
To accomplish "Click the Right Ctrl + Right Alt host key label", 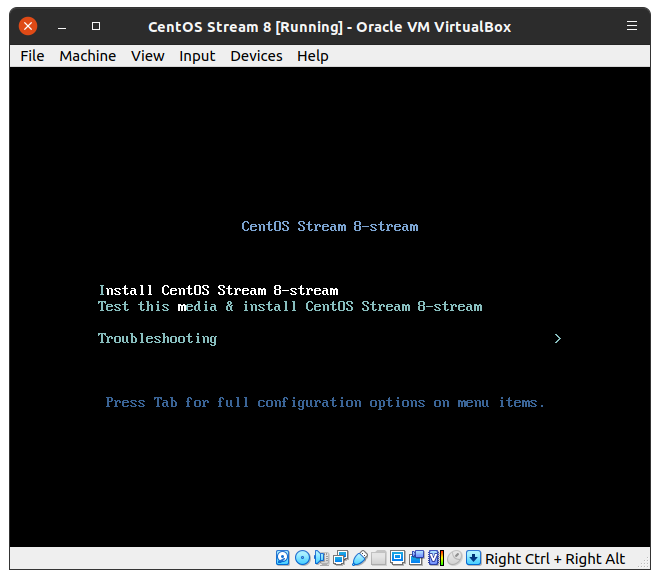I will (555, 559).
